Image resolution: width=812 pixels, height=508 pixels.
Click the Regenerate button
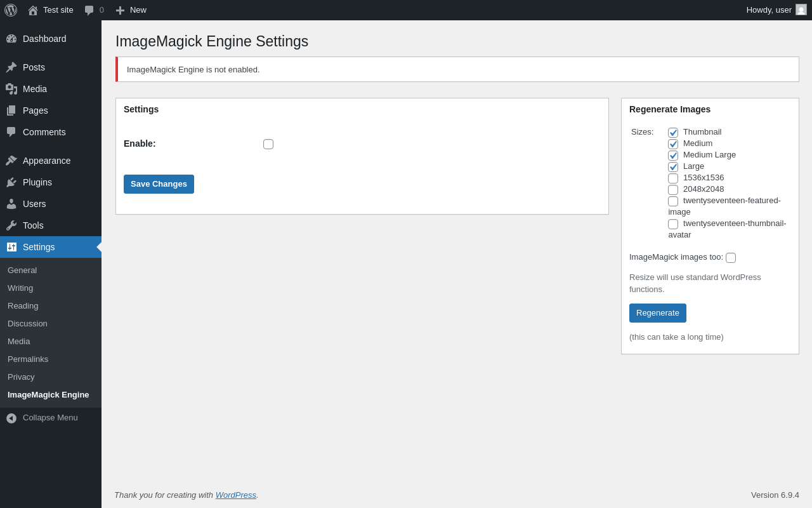point(658,313)
